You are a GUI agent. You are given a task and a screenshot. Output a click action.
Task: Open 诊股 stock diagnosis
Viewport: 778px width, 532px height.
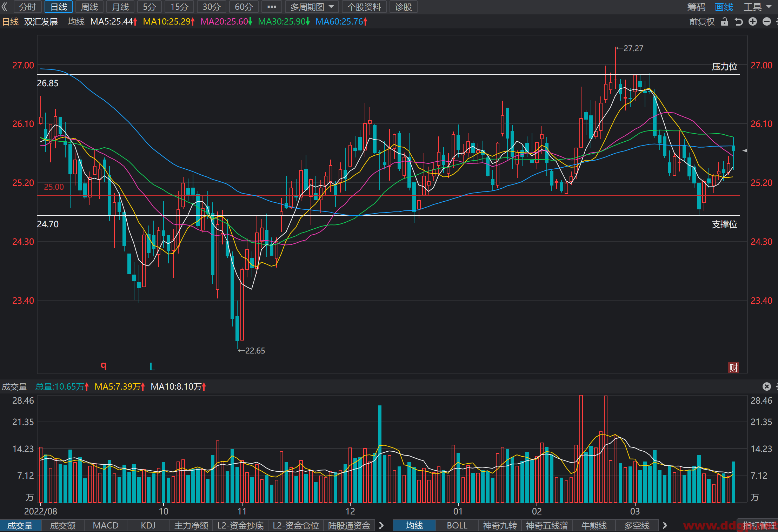pos(403,7)
